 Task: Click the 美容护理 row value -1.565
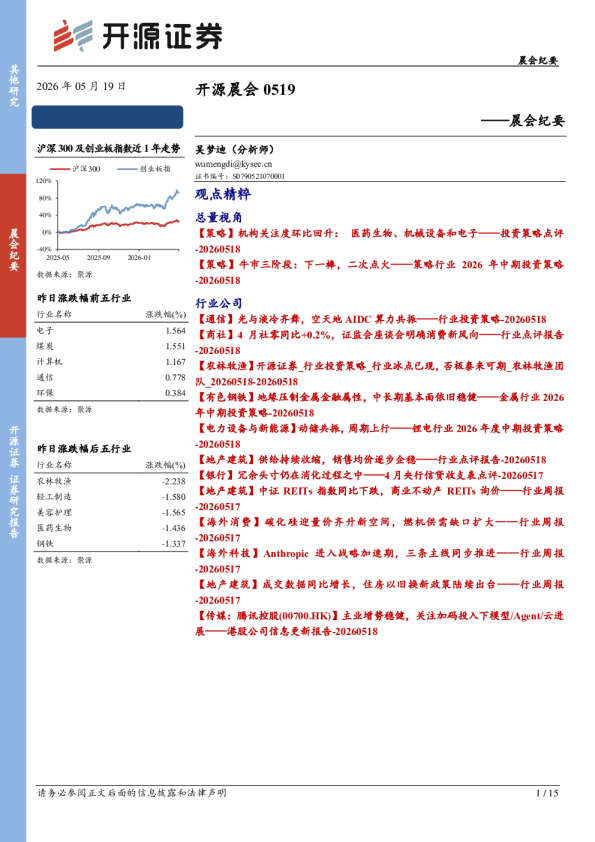174,512
